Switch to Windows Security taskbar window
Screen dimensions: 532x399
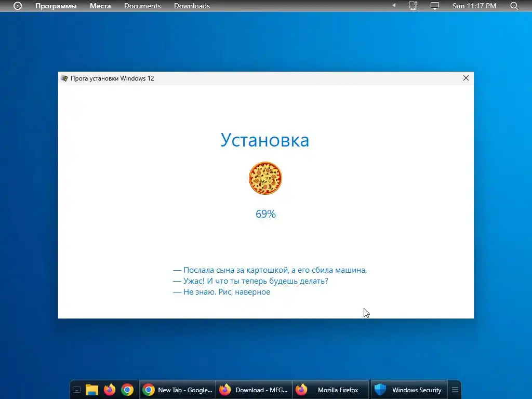[x=409, y=390]
